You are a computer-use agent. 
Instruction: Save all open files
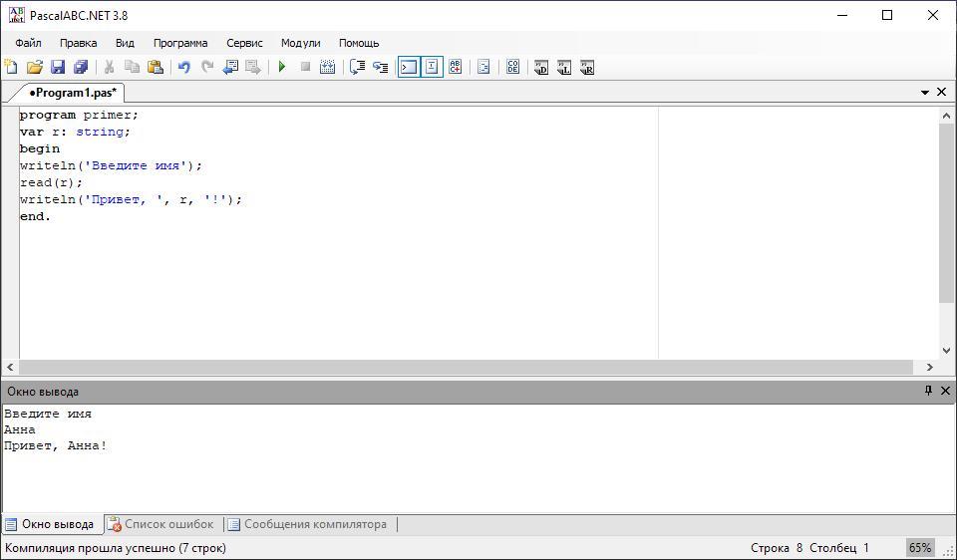(81, 67)
